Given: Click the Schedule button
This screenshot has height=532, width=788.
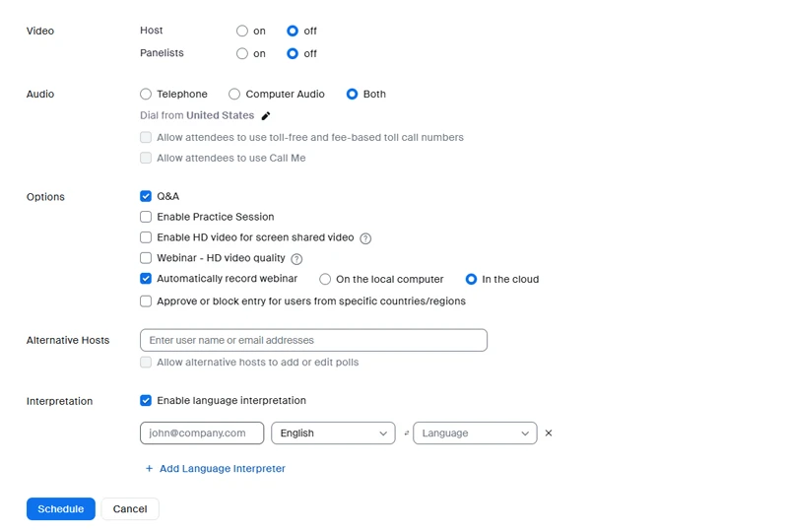Looking at the screenshot, I should pyautogui.click(x=61, y=509).
